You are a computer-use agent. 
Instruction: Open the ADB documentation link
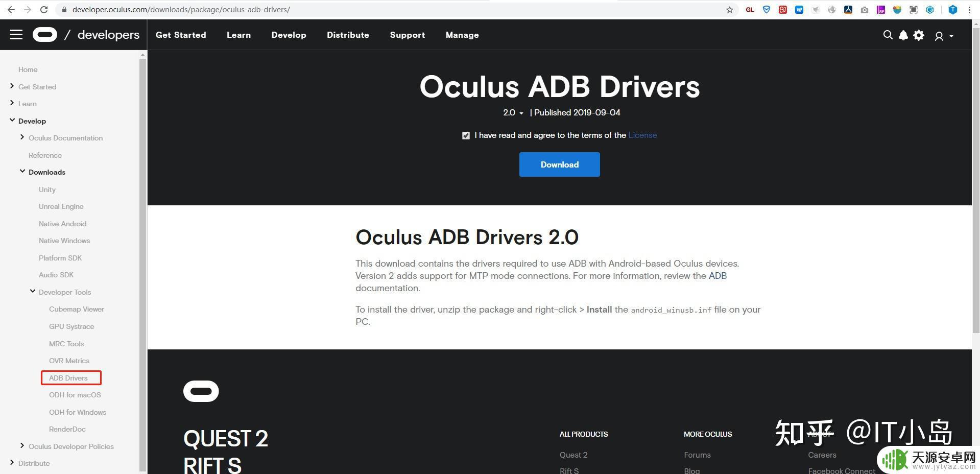coord(718,276)
